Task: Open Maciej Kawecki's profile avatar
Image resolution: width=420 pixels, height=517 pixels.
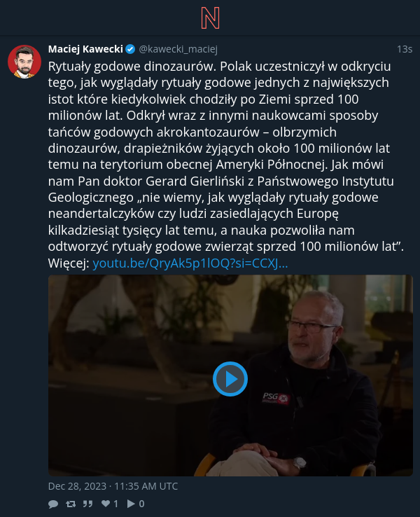Action: tap(24, 62)
